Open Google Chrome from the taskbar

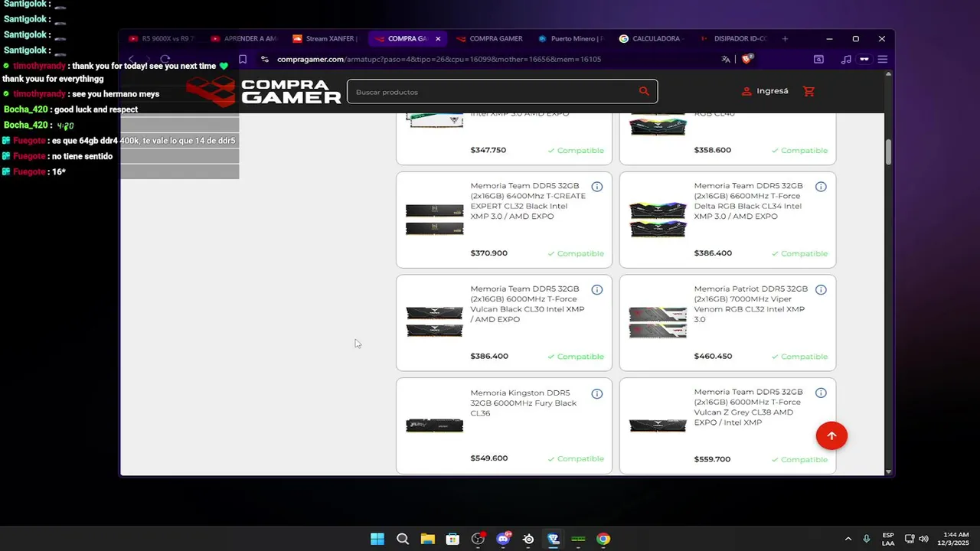603,539
